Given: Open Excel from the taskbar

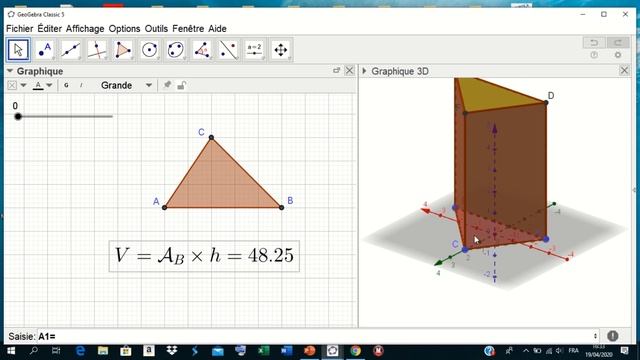Looking at the screenshot, I should tap(264, 351).
